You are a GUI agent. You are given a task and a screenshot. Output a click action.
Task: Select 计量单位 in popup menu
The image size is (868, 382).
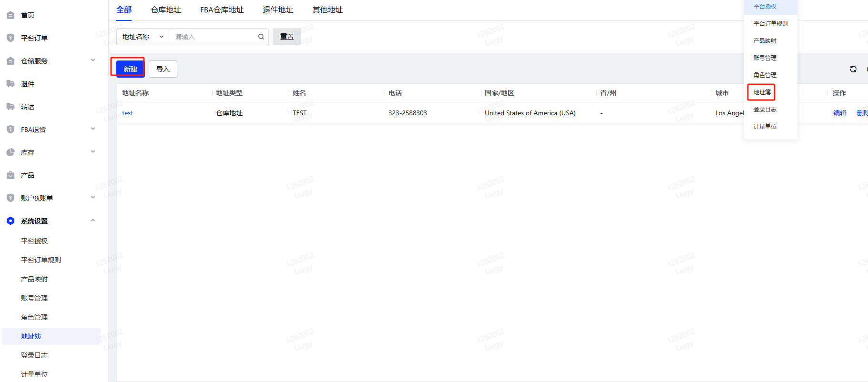(770, 127)
